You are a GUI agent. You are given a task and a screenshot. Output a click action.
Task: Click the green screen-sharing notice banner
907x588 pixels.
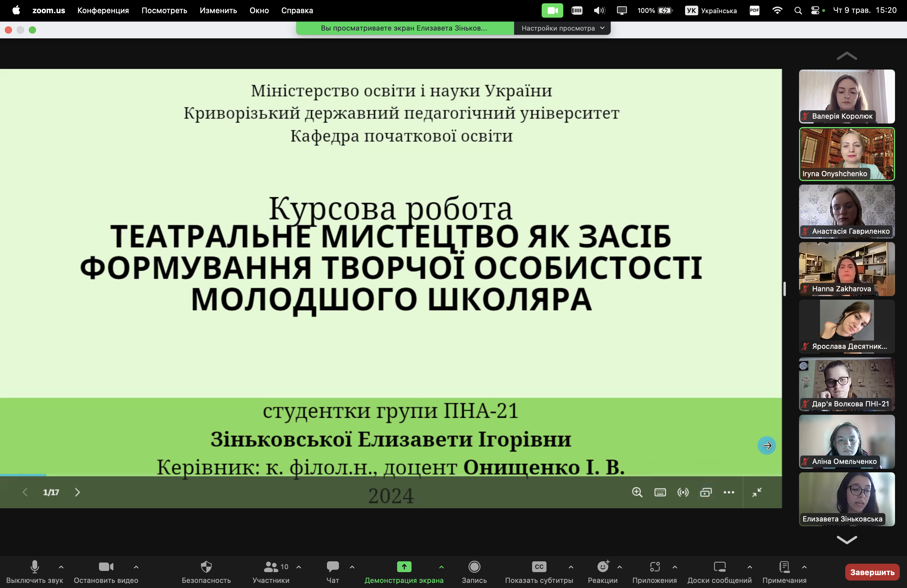click(405, 28)
